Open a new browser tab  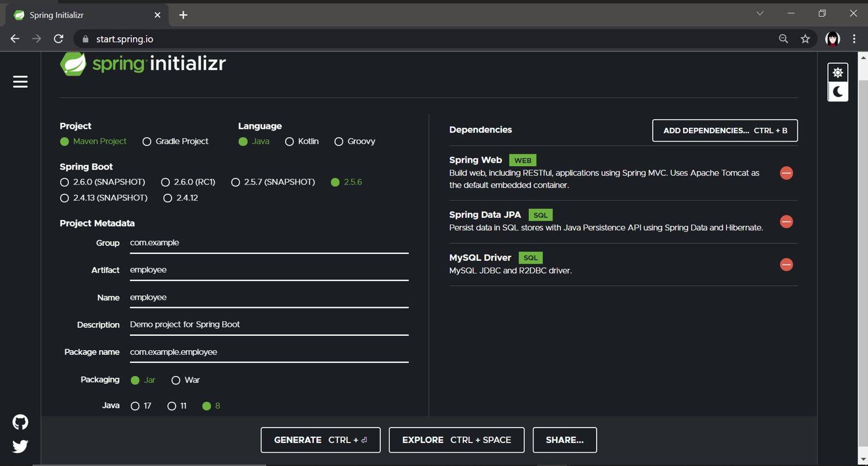point(183,15)
